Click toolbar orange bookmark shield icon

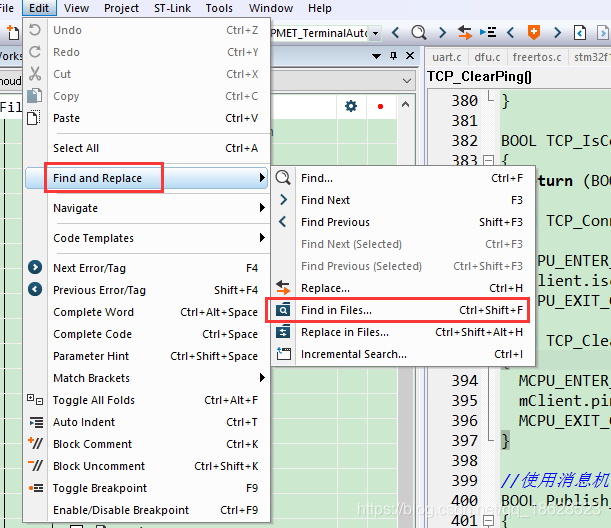tap(533, 32)
